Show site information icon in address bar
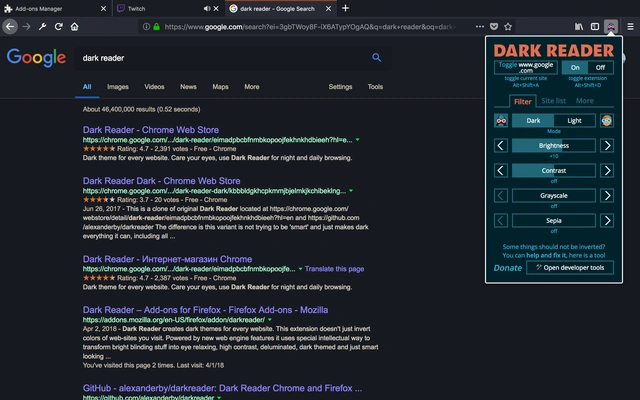 pos(146,27)
